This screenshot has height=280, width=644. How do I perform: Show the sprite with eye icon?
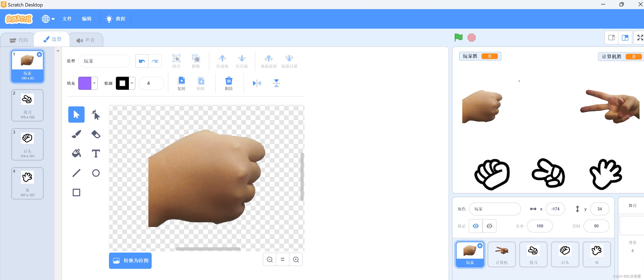475,226
